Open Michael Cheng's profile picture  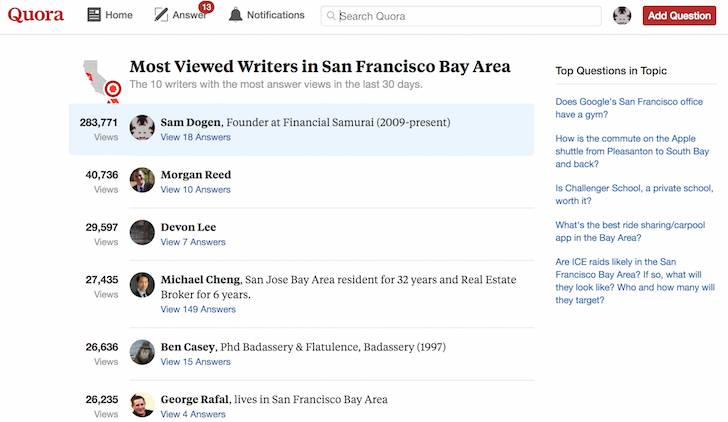click(x=142, y=285)
